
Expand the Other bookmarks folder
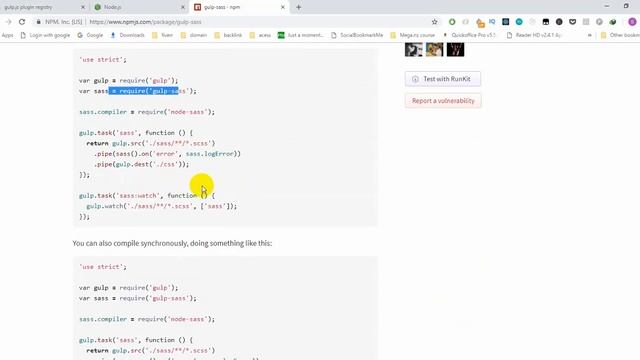[620, 35]
